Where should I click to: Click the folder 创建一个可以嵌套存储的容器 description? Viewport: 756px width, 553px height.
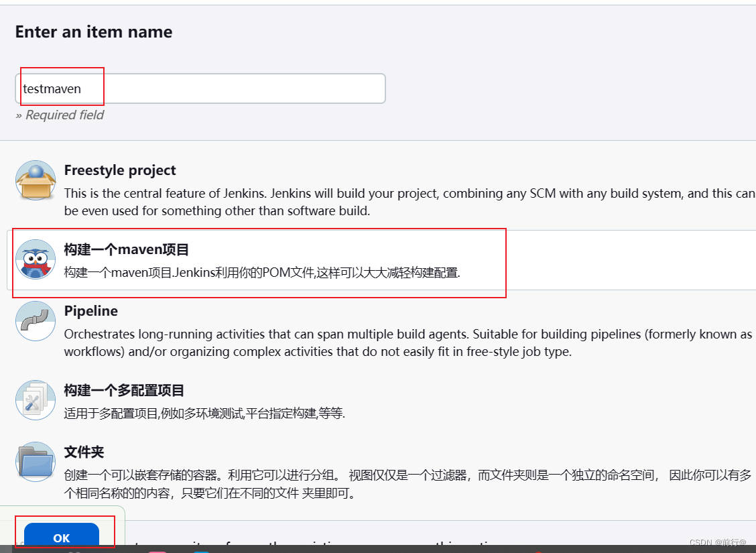[x=408, y=484]
